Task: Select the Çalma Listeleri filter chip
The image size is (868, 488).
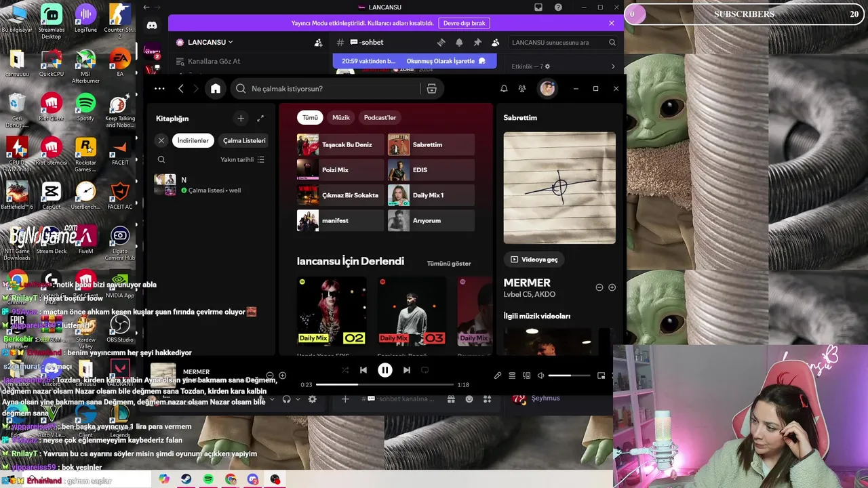Action: (x=244, y=140)
